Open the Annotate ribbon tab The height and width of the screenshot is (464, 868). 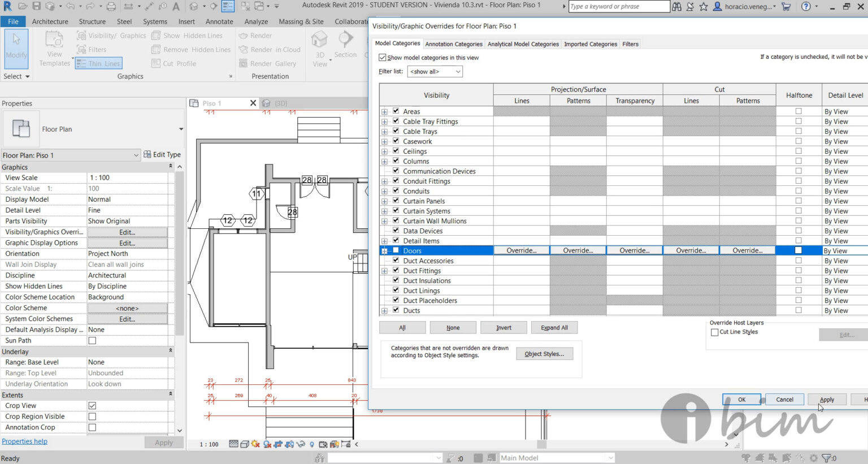(219, 21)
